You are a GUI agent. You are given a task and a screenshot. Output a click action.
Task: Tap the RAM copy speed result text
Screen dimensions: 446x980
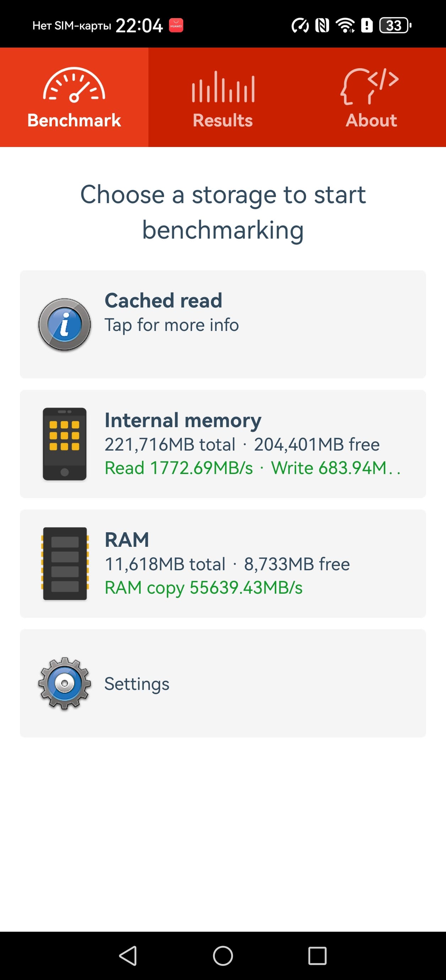203,587
